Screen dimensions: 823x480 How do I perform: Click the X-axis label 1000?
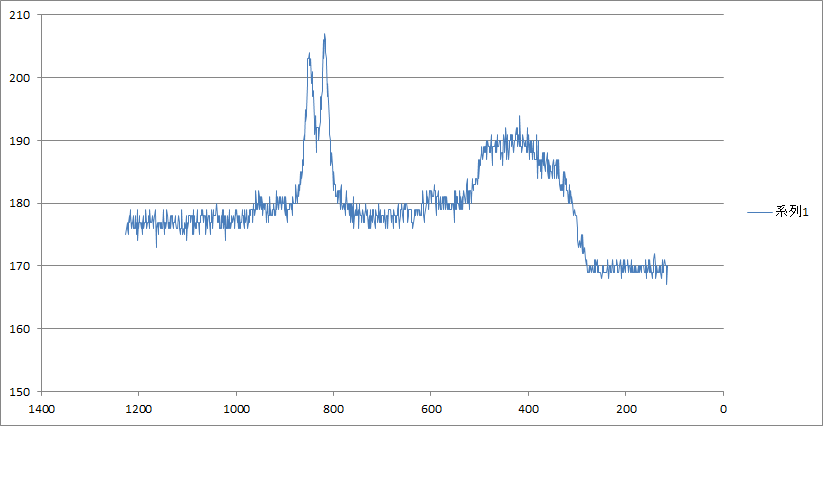236,409
